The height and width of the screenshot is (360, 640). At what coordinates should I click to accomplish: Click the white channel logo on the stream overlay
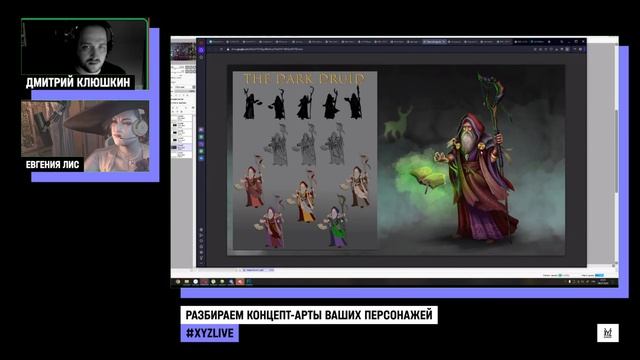pyautogui.click(x=608, y=333)
